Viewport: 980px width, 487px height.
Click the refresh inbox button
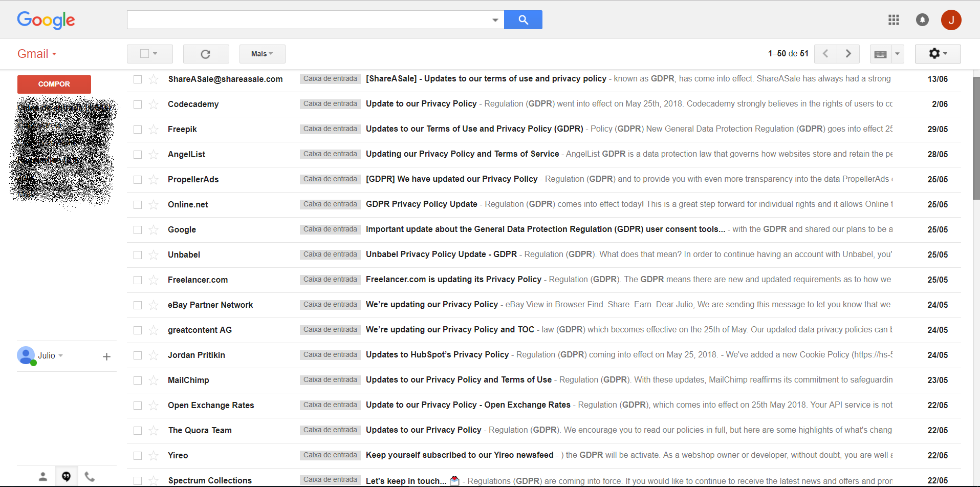click(x=206, y=54)
